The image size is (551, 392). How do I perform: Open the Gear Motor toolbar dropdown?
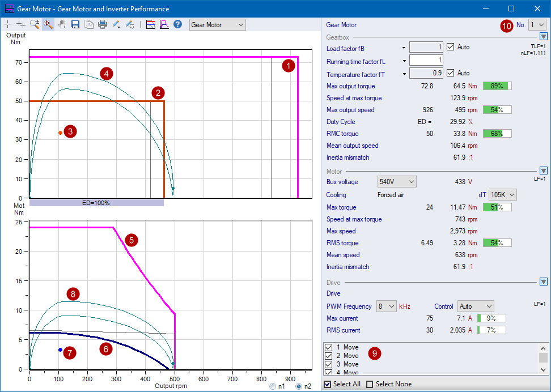[x=218, y=25]
